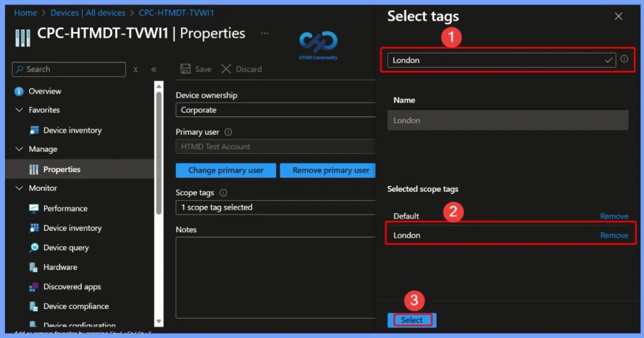Open Device inventory under Favorites

[72, 130]
